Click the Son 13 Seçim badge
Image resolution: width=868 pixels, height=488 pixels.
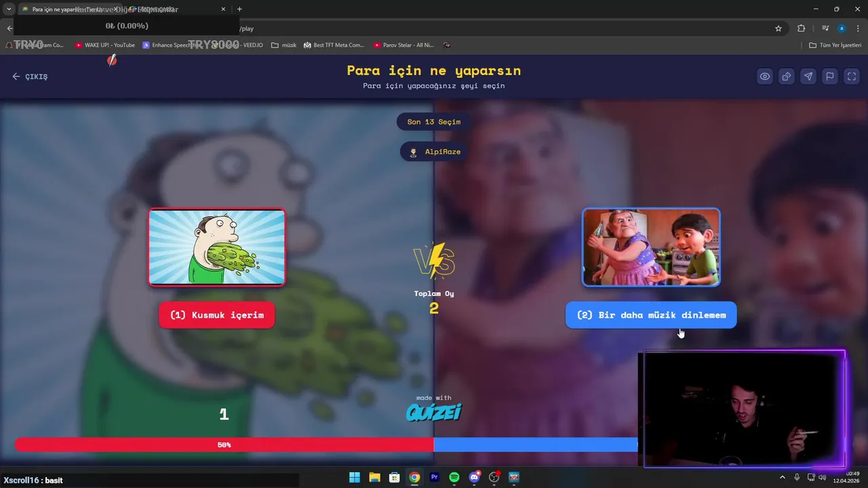click(434, 122)
